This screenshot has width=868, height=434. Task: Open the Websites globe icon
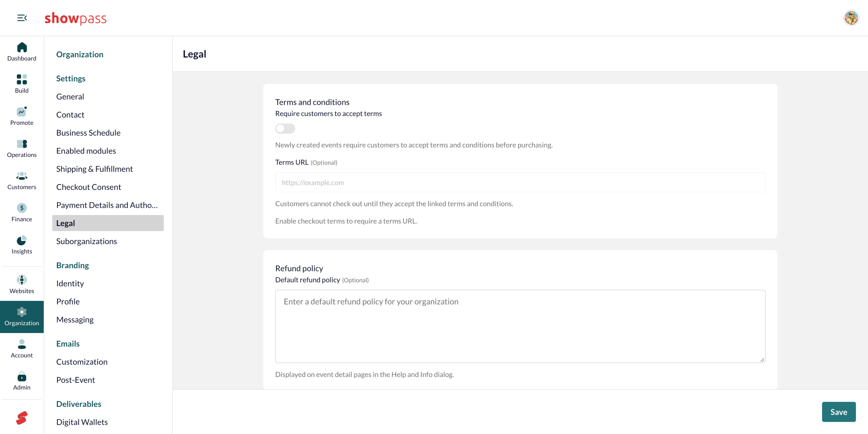click(22, 280)
